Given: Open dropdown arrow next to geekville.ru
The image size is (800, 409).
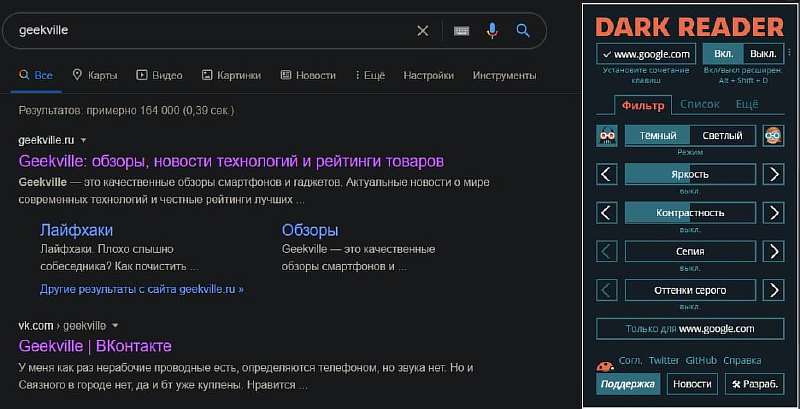Looking at the screenshot, I should point(83,139).
